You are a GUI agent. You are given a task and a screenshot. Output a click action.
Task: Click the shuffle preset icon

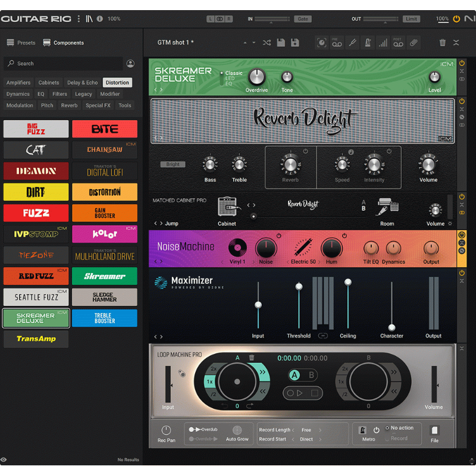click(x=267, y=42)
